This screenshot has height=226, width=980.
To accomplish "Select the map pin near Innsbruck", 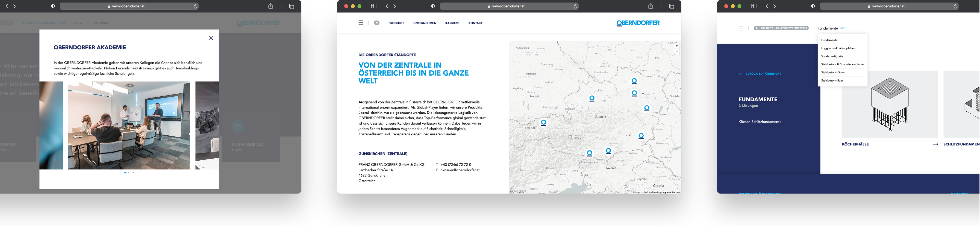I will [544, 123].
